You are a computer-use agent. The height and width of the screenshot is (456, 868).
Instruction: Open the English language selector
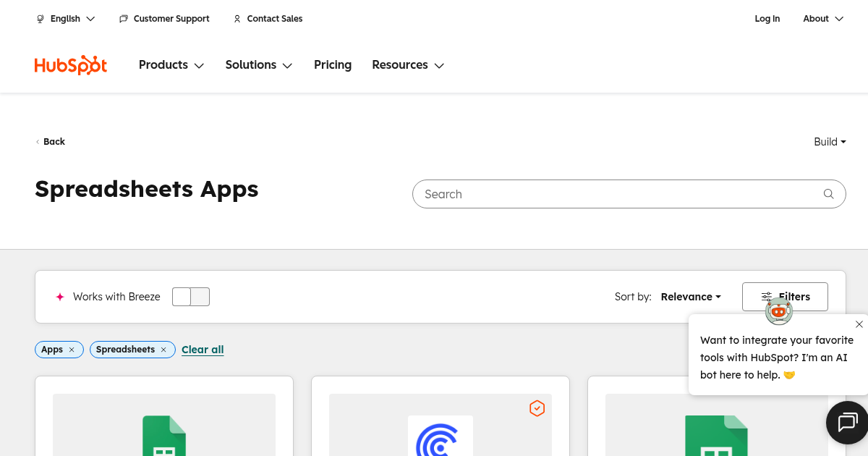66,19
